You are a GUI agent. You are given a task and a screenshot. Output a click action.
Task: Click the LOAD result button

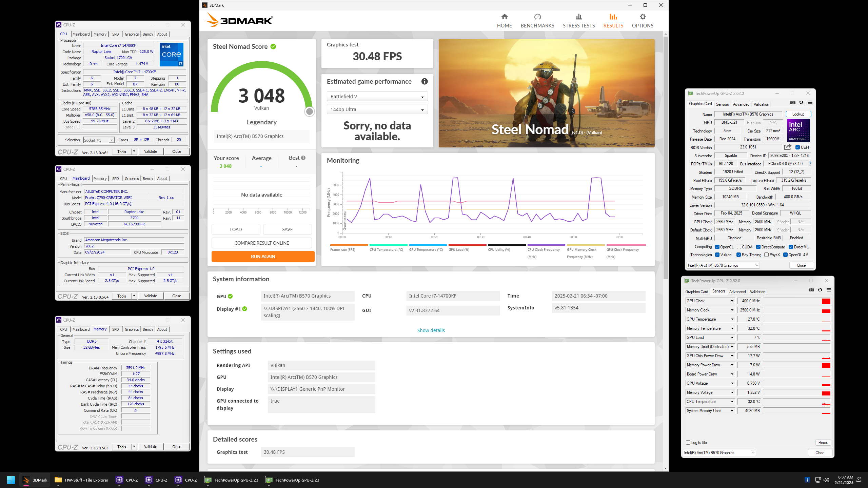[x=236, y=229]
